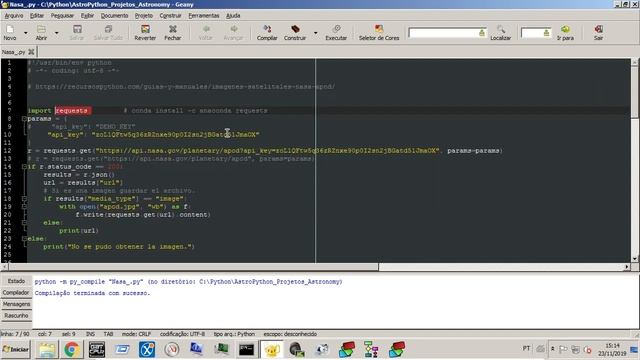Image resolution: width=640 pixels, height=360 pixels.
Task: Click the Reverter toolbar icon
Action: 145,32
